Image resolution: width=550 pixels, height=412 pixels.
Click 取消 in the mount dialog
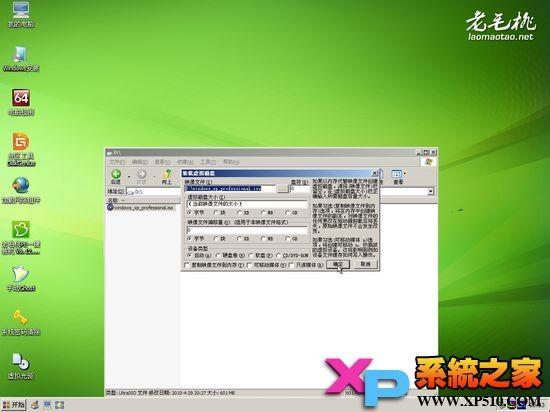point(365,264)
